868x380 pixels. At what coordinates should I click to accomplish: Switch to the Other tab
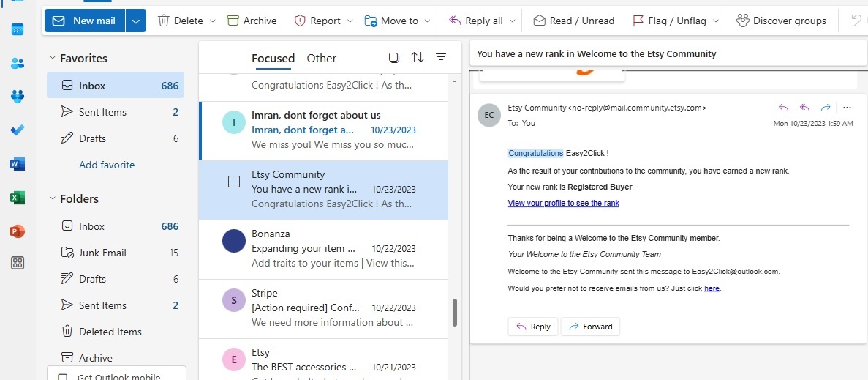[322, 58]
